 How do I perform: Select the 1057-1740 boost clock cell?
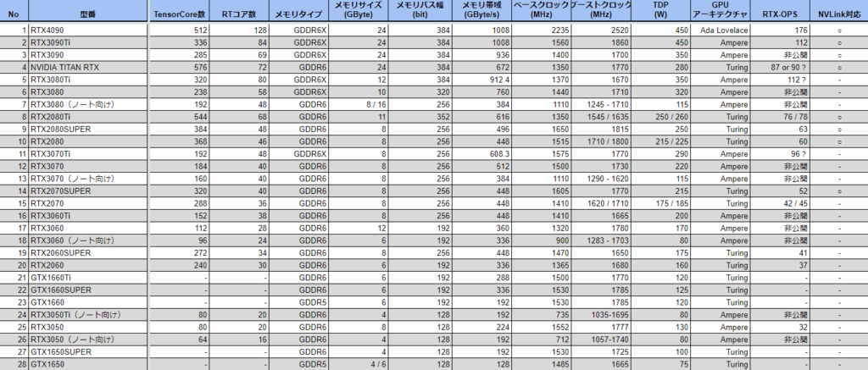(x=601, y=340)
